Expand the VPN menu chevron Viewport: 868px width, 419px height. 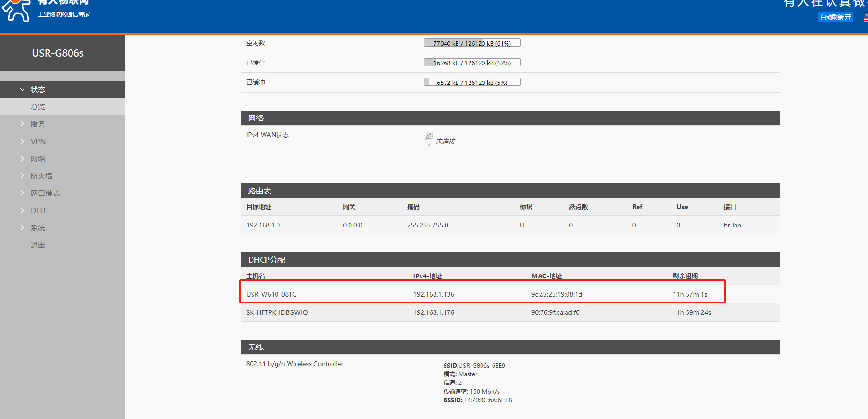pos(22,141)
